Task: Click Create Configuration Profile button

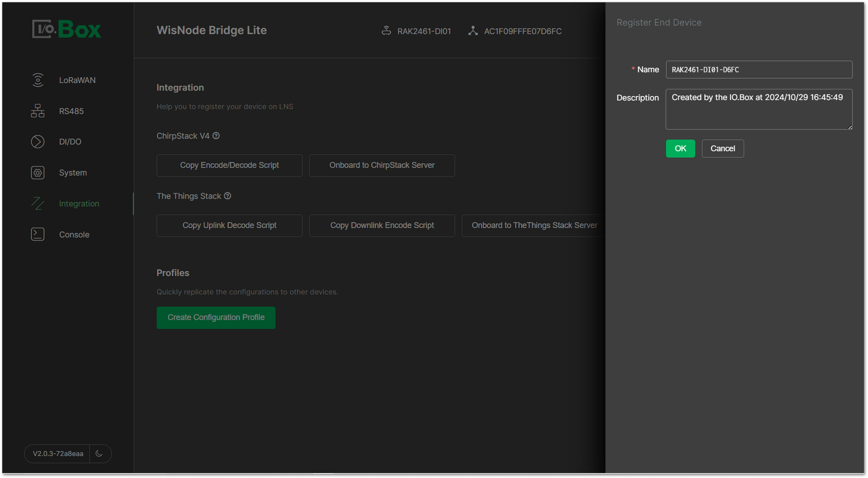Action: click(216, 317)
